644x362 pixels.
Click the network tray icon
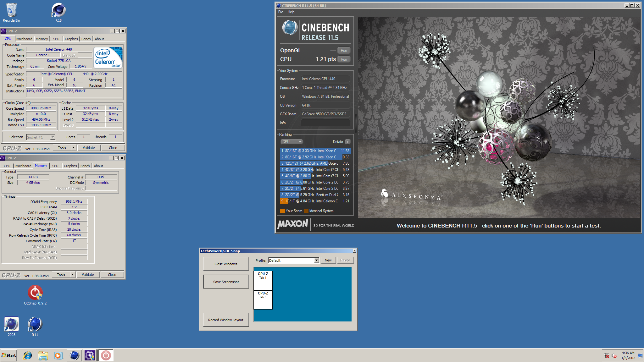point(606,356)
